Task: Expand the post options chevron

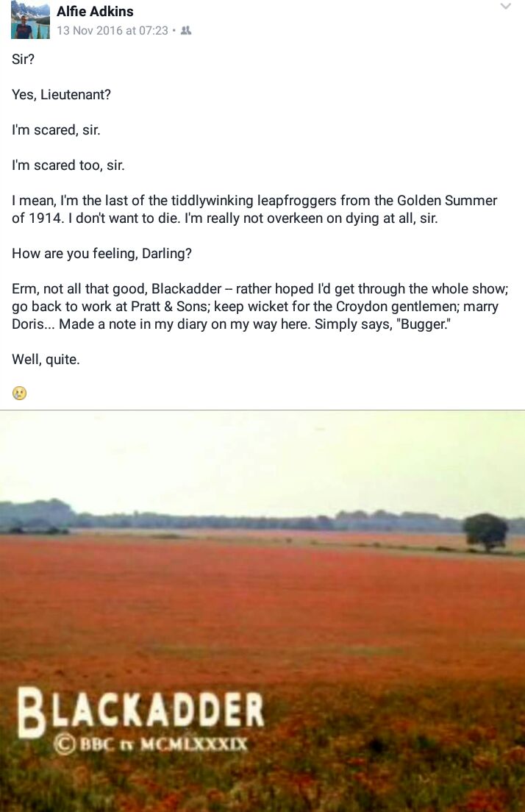Action: point(505,7)
